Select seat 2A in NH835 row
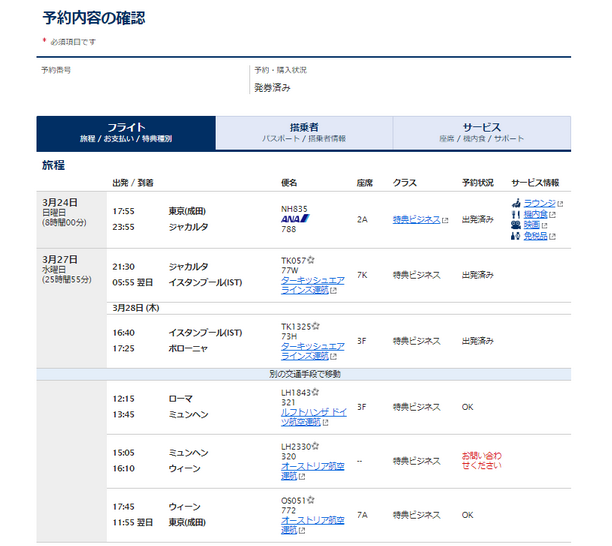612x546 pixels. (362, 220)
